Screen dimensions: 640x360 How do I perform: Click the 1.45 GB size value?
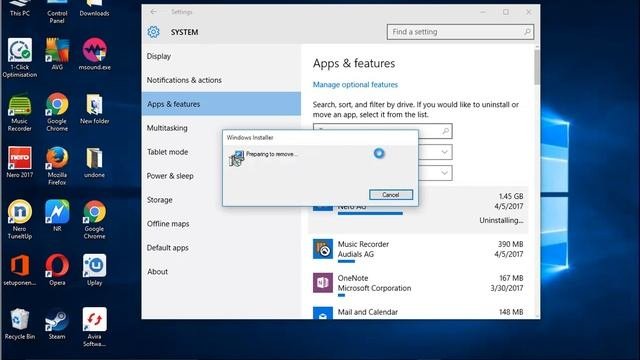(511, 196)
